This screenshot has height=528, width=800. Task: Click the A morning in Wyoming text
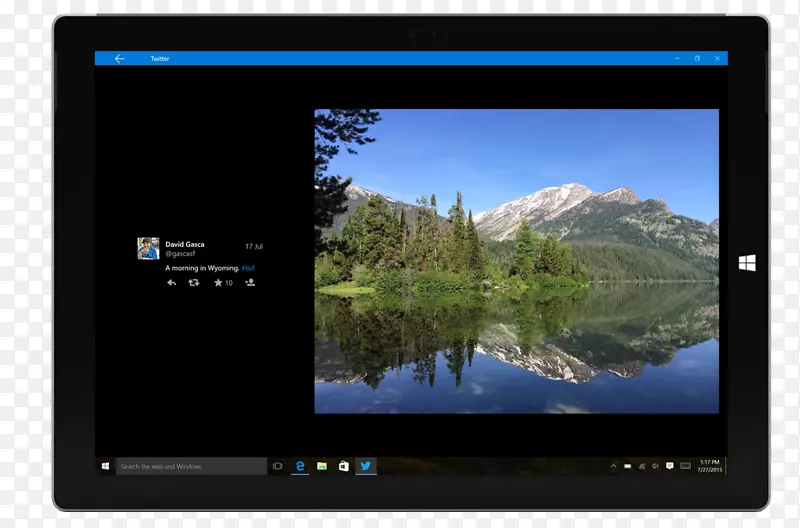(x=202, y=268)
